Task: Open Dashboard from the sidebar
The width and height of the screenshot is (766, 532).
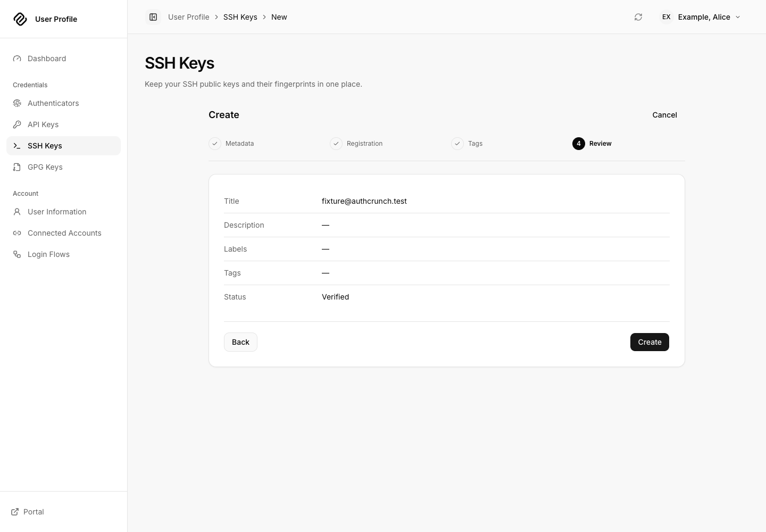Action: pos(64,59)
